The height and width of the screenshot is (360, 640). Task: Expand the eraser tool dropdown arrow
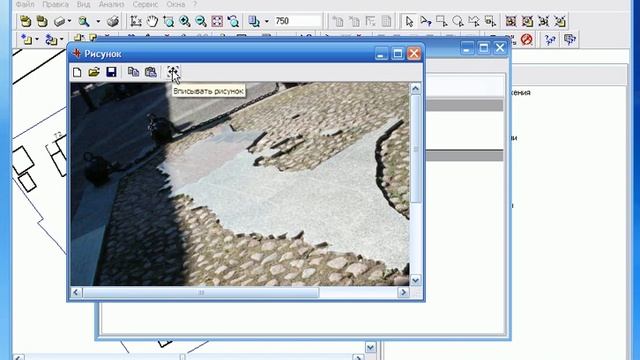coord(69,21)
